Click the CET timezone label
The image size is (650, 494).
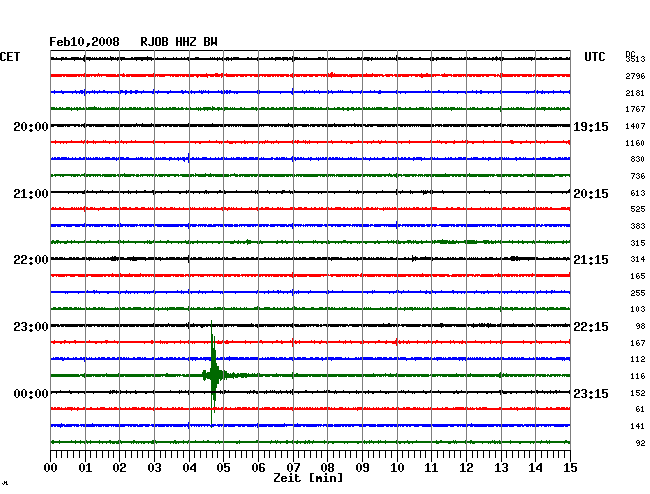click(10, 57)
